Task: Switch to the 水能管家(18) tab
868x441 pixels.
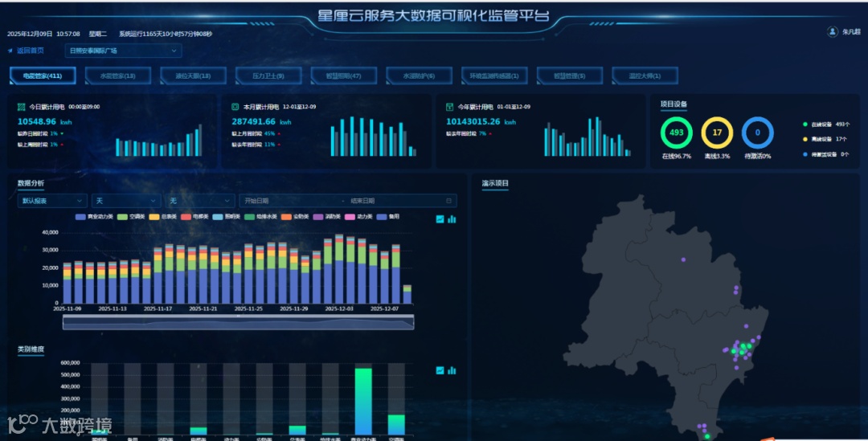Action: pos(118,76)
